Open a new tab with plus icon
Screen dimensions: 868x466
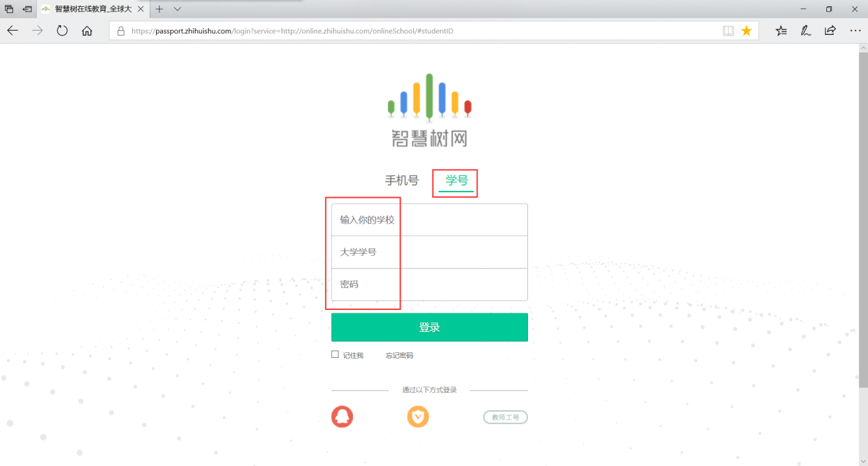coord(159,9)
